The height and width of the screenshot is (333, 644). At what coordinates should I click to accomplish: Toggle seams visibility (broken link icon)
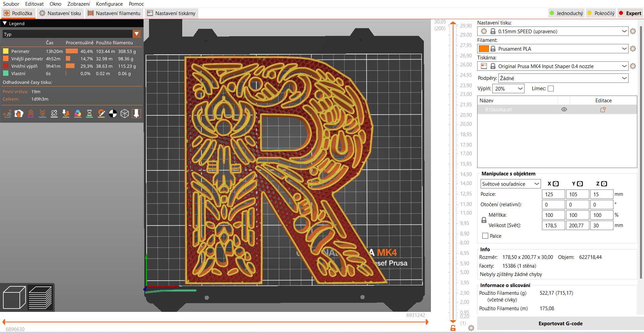click(x=54, y=114)
